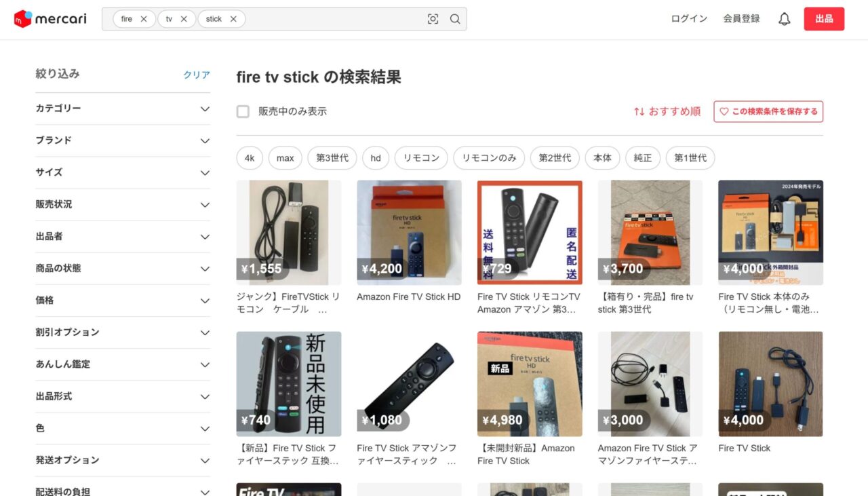Select the 'max' suggestion chip
Image resolution: width=868 pixels, height=496 pixels.
[x=285, y=158]
